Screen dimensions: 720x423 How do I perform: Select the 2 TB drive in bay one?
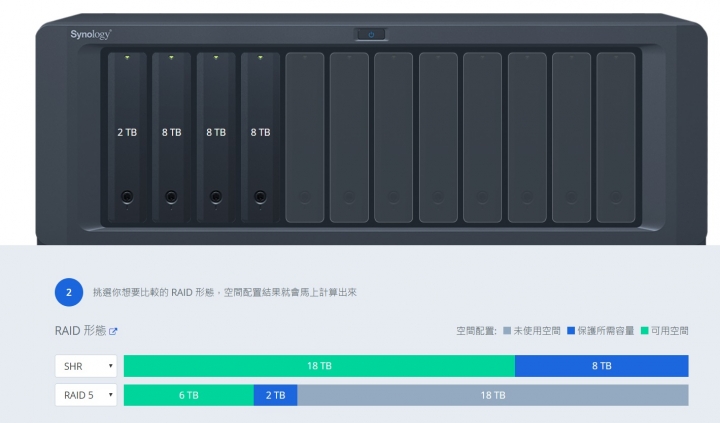[x=127, y=137]
